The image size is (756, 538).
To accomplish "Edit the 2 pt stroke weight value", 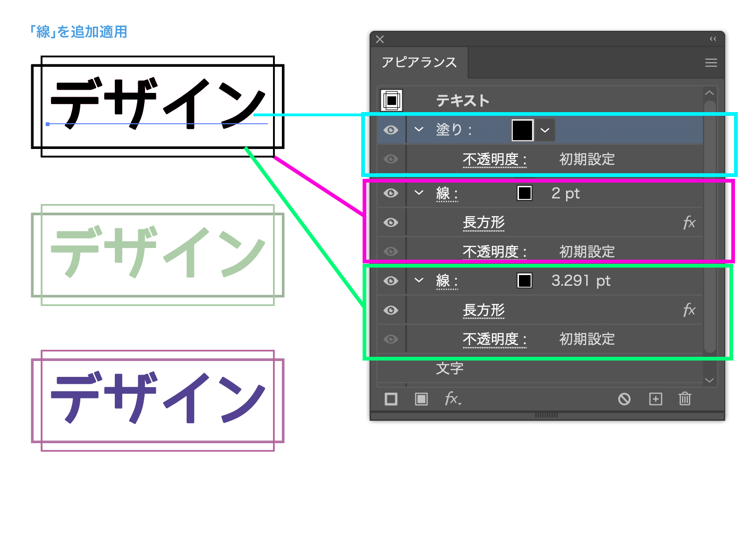I will pos(565,193).
